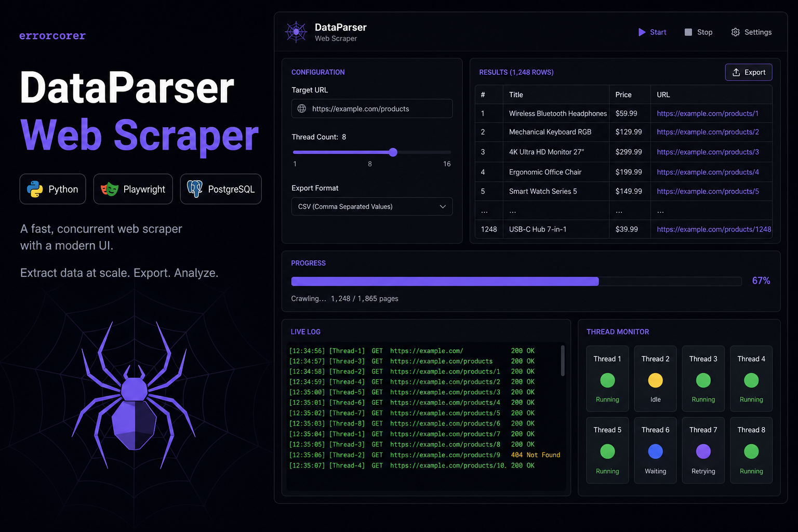Image resolution: width=798 pixels, height=532 pixels.
Task: Click the 16 mark under thread slider
Action: pyautogui.click(x=447, y=164)
